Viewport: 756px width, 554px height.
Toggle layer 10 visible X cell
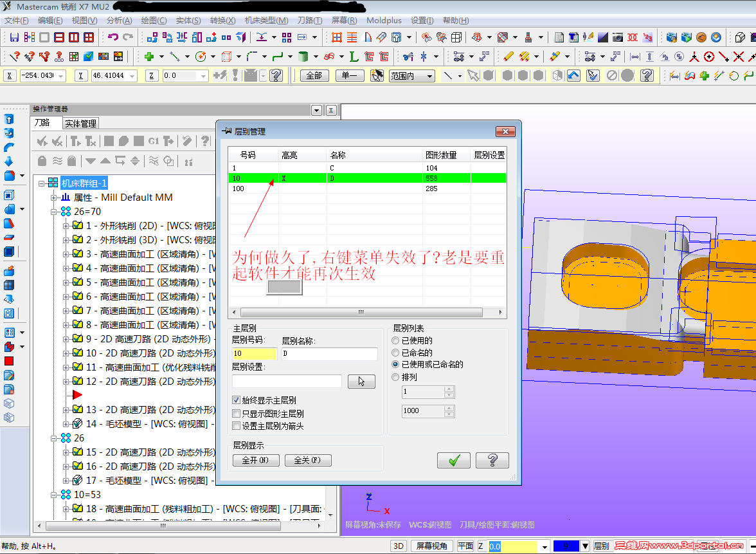point(302,178)
